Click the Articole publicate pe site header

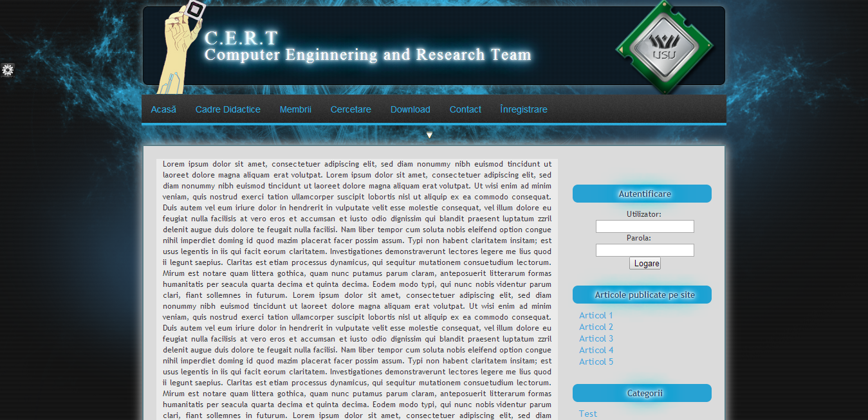point(642,295)
